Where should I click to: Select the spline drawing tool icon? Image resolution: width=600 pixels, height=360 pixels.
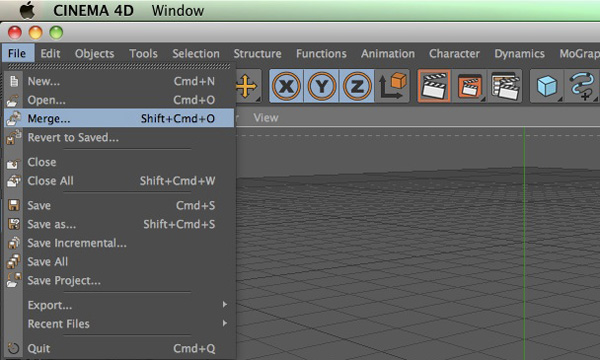(x=582, y=86)
